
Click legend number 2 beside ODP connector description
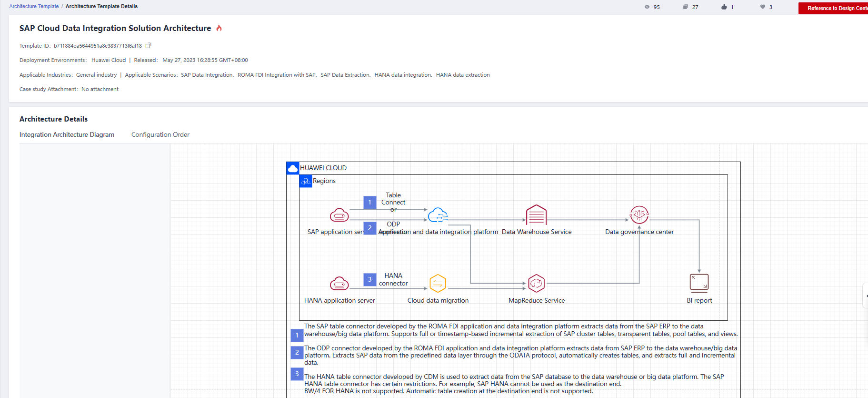point(297,352)
